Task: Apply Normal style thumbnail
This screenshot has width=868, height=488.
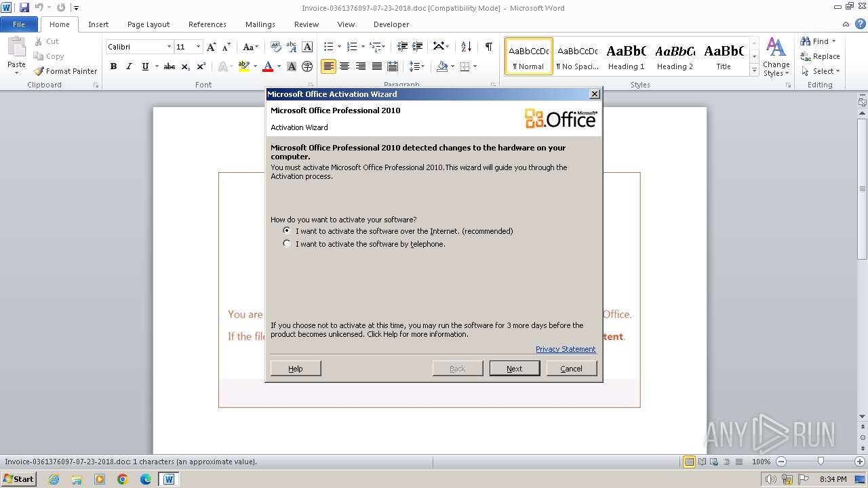Action: coord(528,57)
